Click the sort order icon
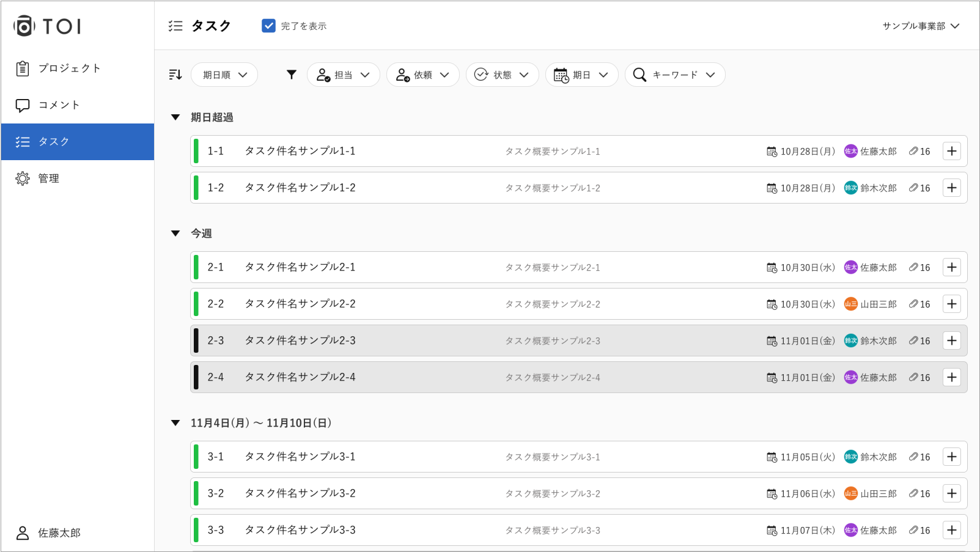This screenshot has height=552, width=980. coord(175,75)
